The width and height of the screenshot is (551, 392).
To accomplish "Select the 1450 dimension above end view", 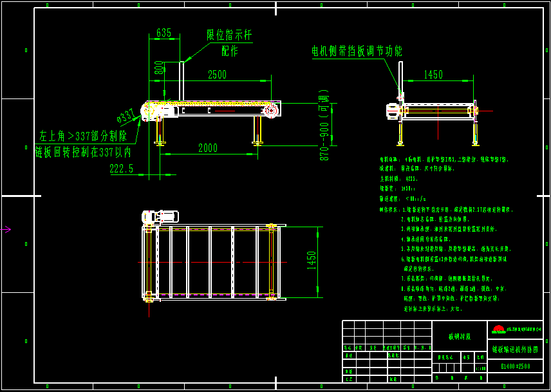I will [433, 75].
